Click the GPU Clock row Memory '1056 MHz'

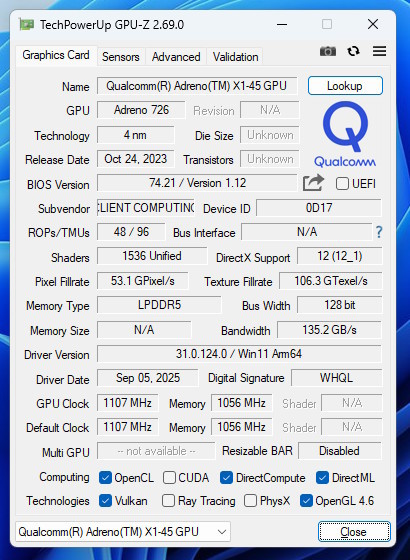241,403
